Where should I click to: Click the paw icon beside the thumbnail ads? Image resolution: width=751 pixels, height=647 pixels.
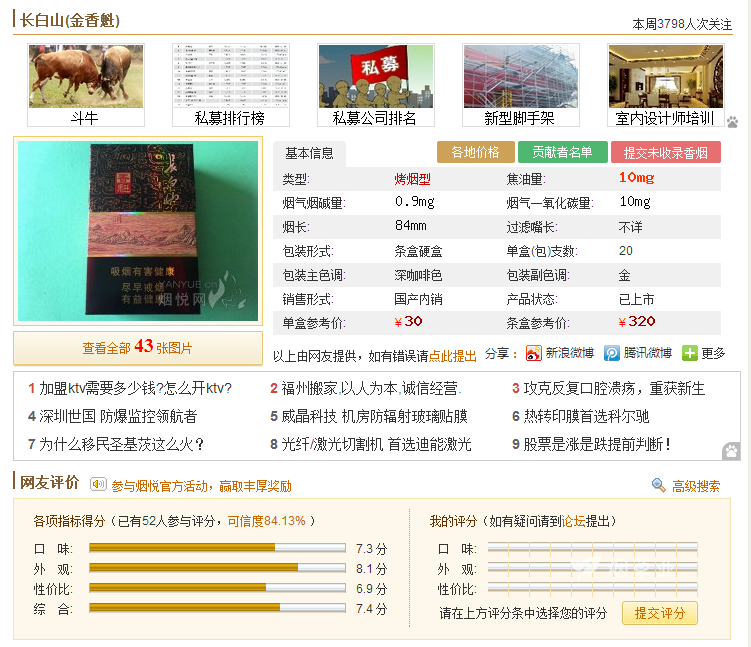click(x=732, y=122)
